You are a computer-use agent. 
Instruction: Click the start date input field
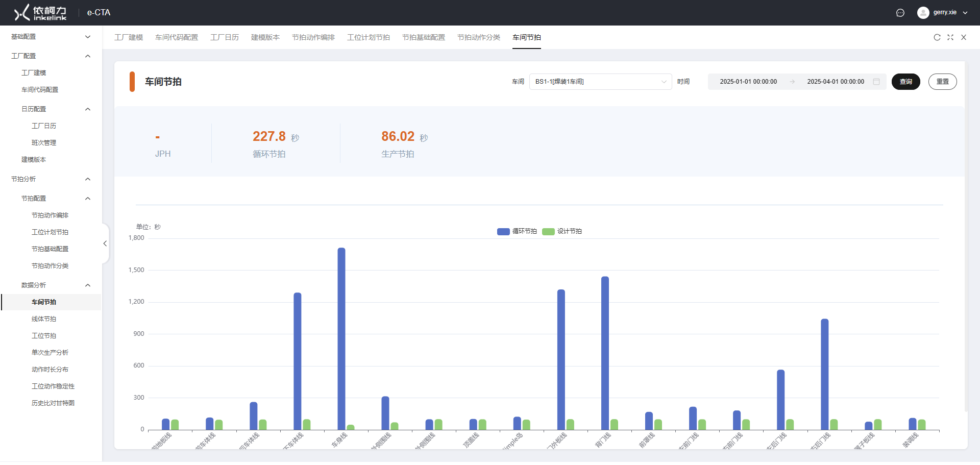coord(748,82)
